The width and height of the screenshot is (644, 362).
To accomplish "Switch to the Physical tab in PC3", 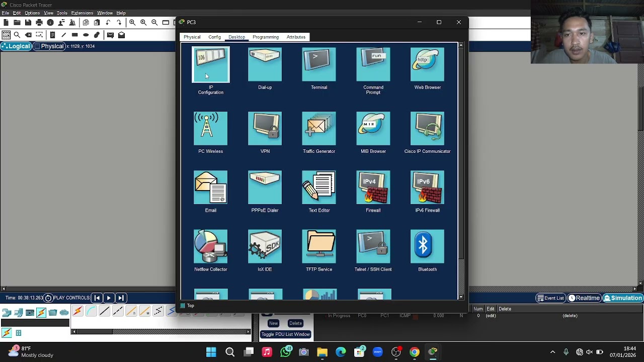I will tap(192, 37).
